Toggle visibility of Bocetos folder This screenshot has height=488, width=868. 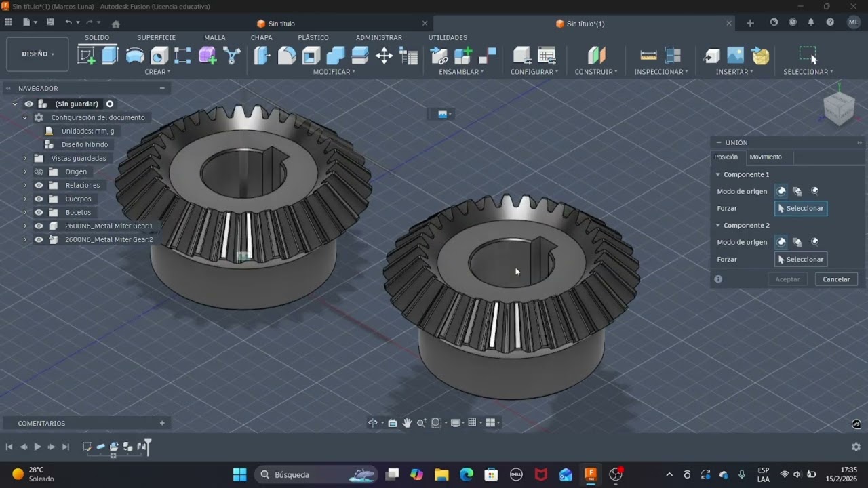39,212
